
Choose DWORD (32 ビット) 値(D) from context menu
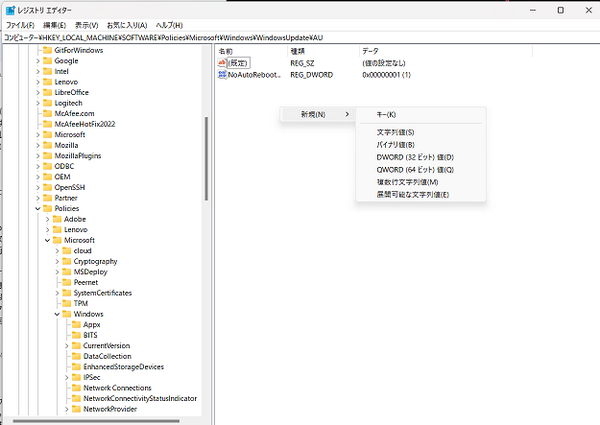click(415, 157)
